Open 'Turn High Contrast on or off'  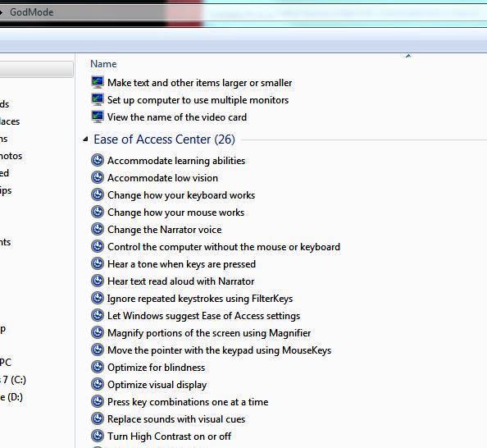tap(169, 437)
